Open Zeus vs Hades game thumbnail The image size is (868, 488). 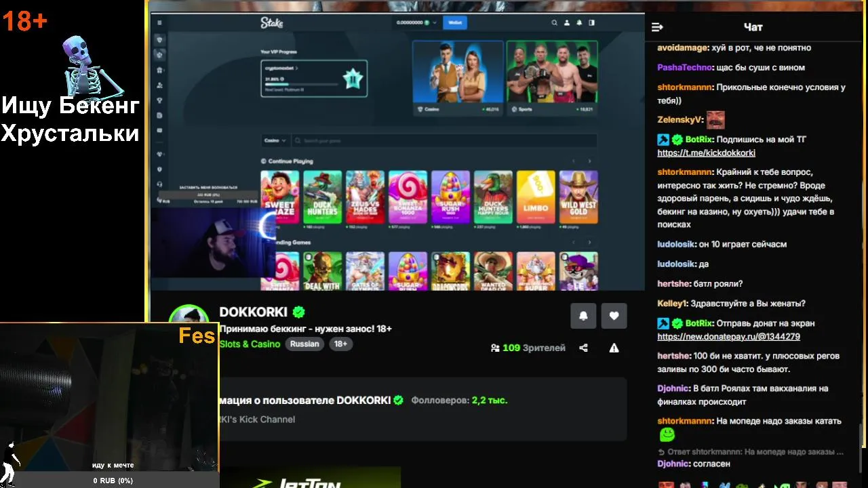pos(365,197)
